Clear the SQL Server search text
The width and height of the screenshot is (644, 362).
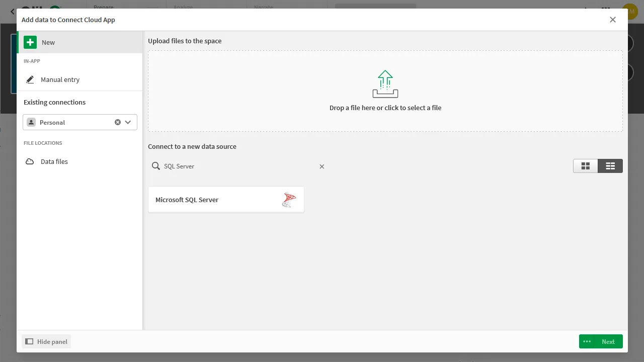pos(321,166)
